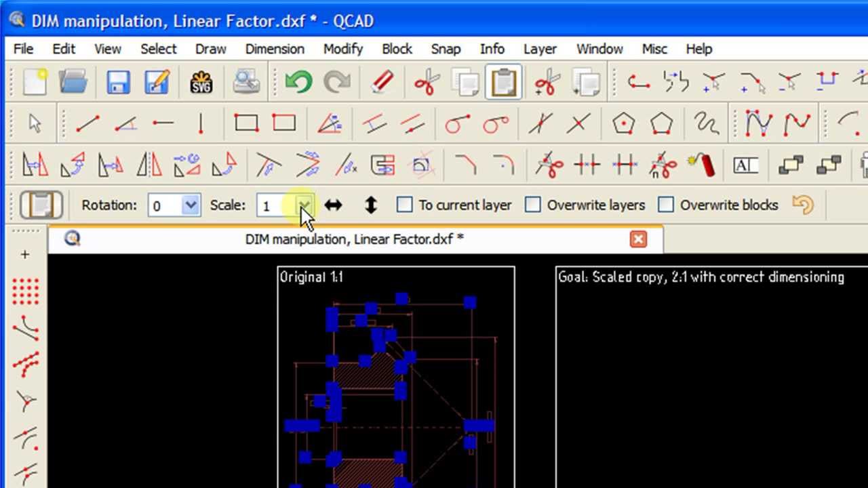The height and width of the screenshot is (488, 868).
Task: Select the arrow pointer tool
Action: point(35,123)
